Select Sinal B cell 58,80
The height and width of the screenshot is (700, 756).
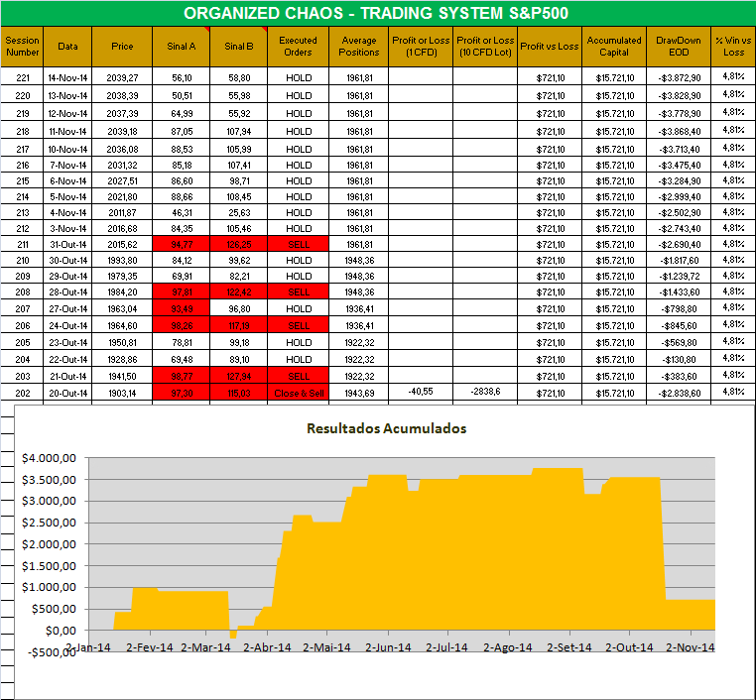click(x=239, y=77)
